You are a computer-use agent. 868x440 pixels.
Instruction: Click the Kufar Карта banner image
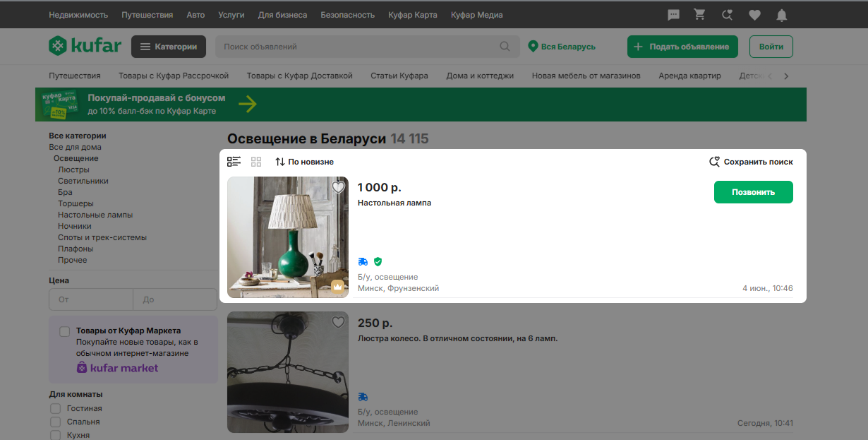pos(60,105)
